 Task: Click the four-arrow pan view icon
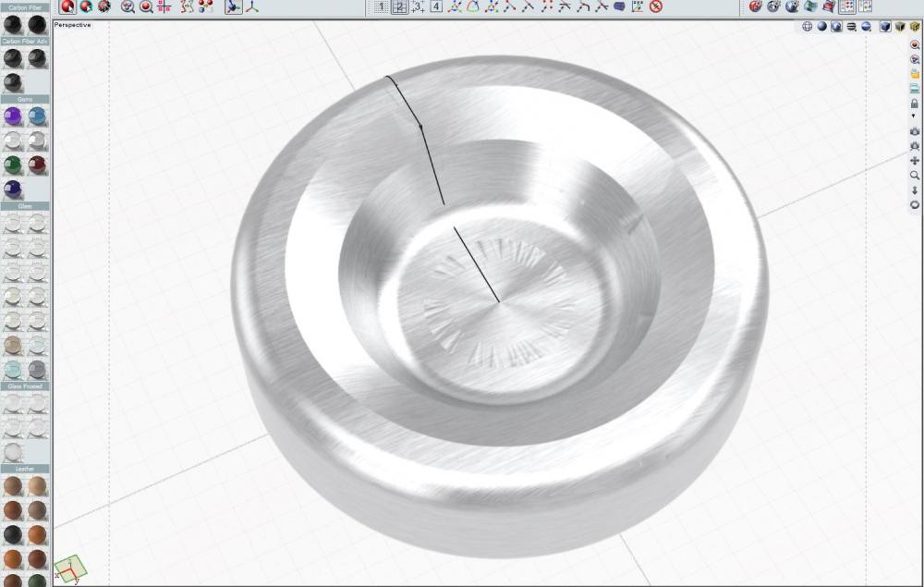pyautogui.click(x=915, y=160)
